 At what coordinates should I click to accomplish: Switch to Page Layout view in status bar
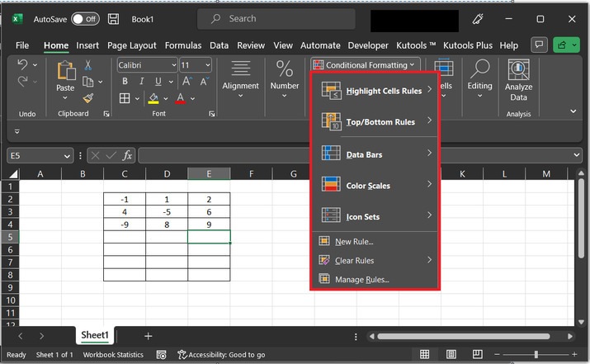[x=449, y=354]
